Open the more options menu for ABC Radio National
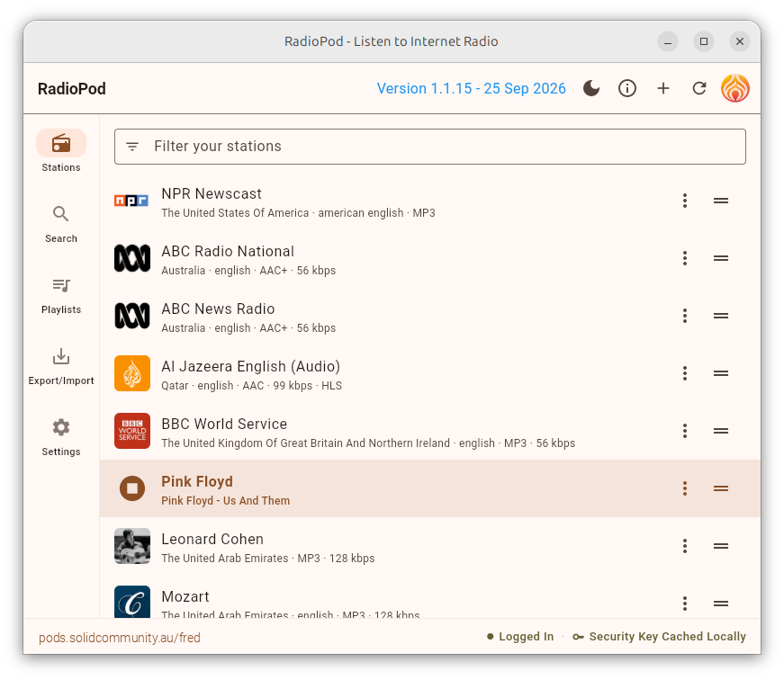 click(x=685, y=258)
